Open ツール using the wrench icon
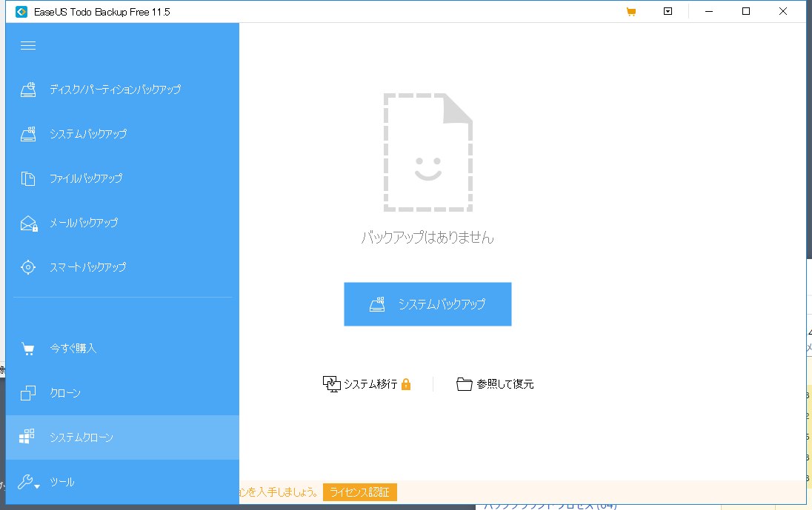The image size is (812, 510). pyautogui.click(x=27, y=481)
